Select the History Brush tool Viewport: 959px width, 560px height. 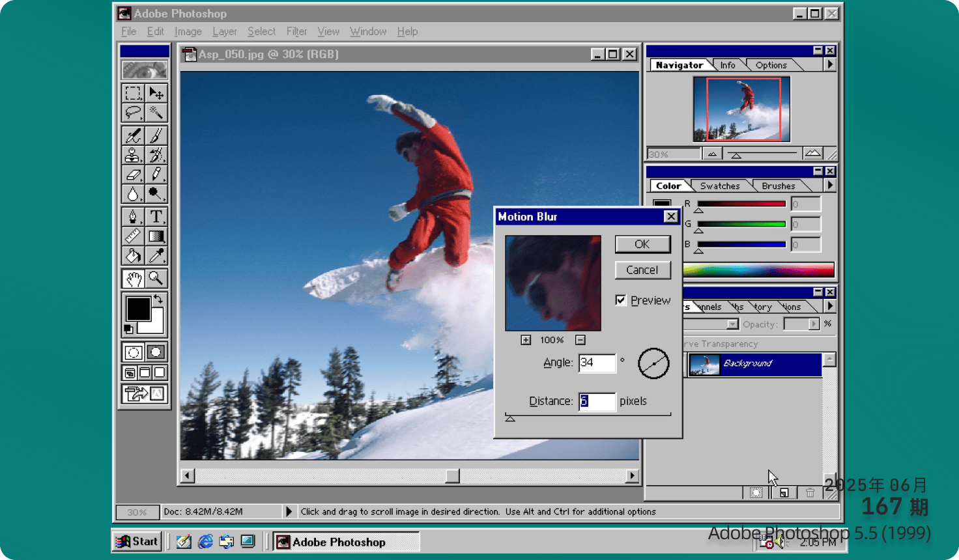[156, 155]
